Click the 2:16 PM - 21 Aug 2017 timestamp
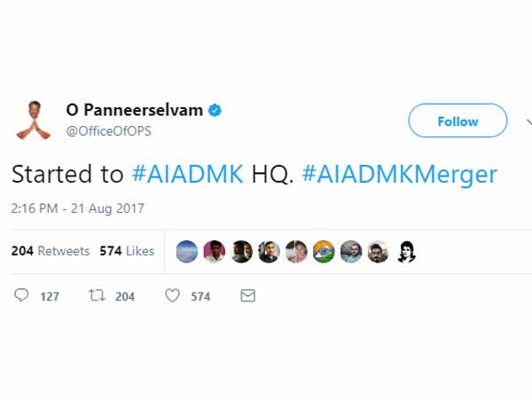This screenshot has height=399, width=532. tap(78, 209)
